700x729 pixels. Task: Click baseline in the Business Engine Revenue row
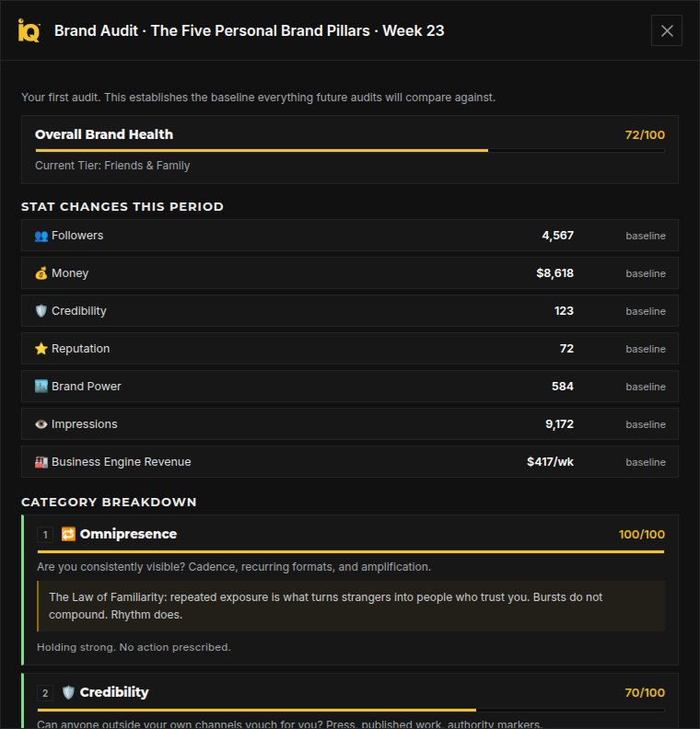646,462
